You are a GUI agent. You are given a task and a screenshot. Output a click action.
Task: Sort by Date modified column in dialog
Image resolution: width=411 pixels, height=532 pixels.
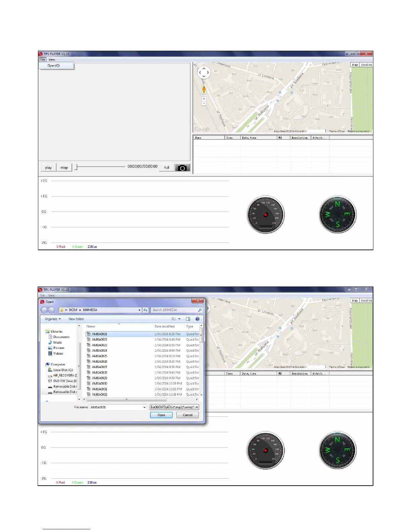165,326
